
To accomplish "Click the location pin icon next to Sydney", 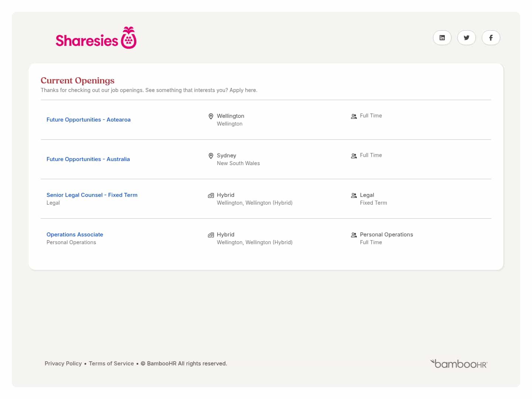I will tap(211, 156).
